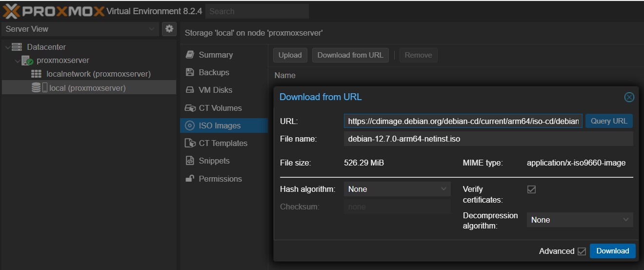Click the local storage database icon
This screenshot has width=644, height=270.
tap(36, 88)
